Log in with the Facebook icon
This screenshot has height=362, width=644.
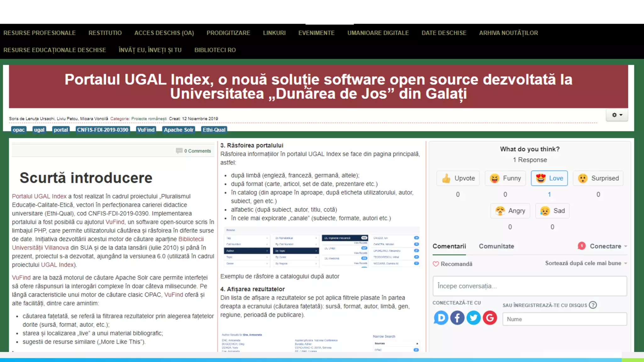pyautogui.click(x=457, y=318)
